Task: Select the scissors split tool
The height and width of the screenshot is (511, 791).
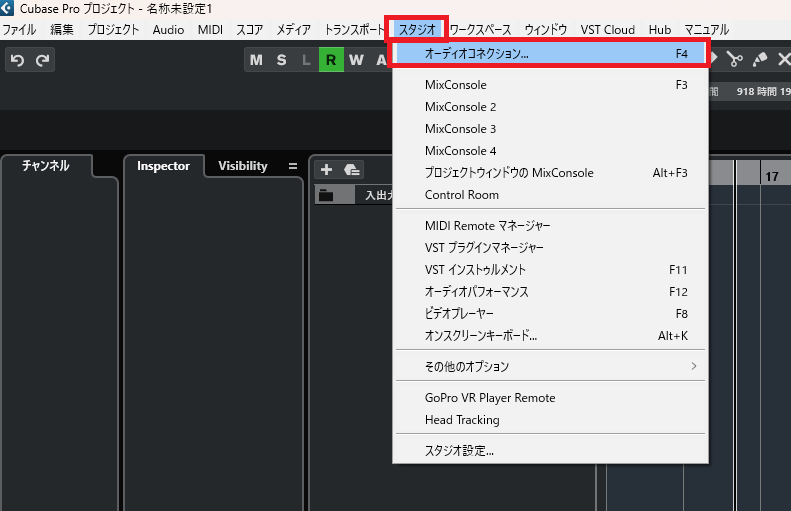Action: (x=734, y=60)
